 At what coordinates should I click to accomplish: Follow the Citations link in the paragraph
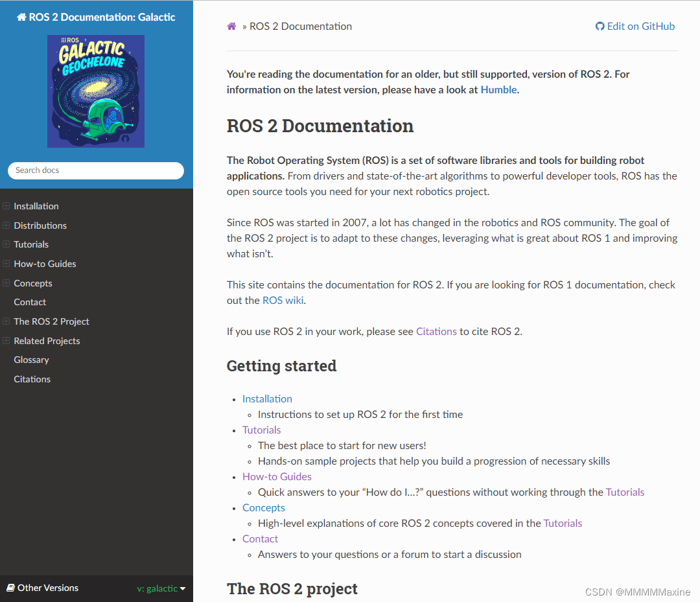pos(436,332)
